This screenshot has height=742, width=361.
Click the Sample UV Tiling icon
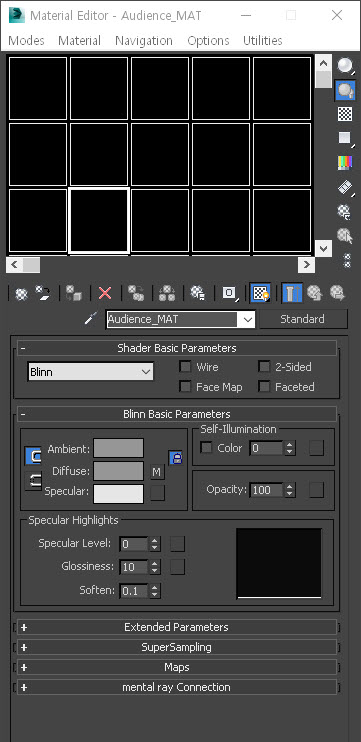click(345, 138)
